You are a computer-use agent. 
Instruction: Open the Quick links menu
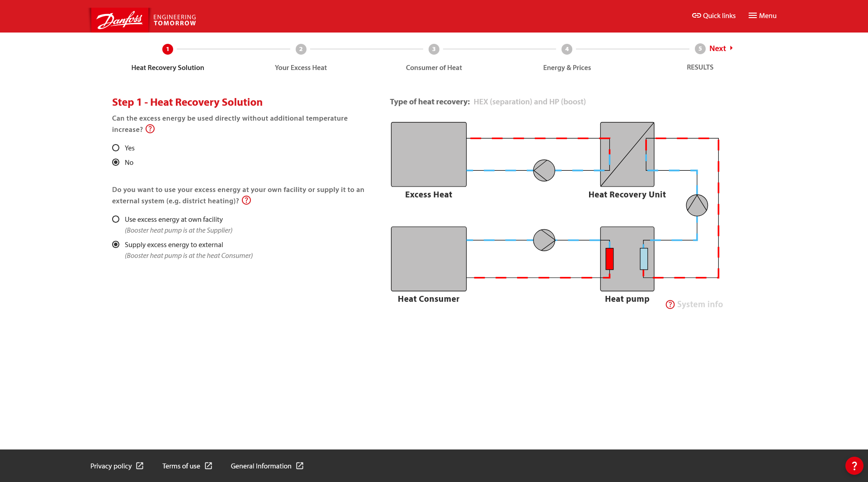click(714, 16)
